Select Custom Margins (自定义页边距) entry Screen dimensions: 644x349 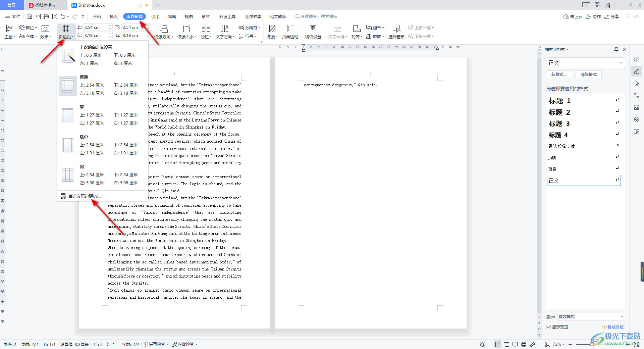pos(103,196)
